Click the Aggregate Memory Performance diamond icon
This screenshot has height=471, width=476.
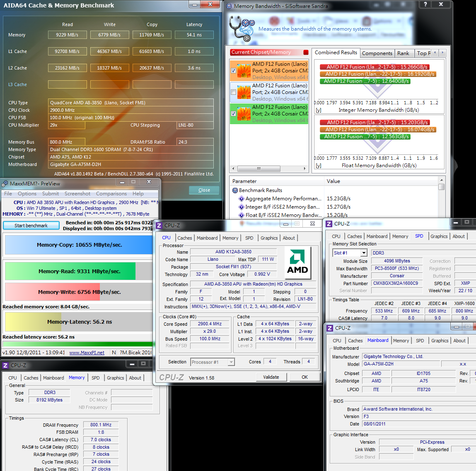(242, 199)
